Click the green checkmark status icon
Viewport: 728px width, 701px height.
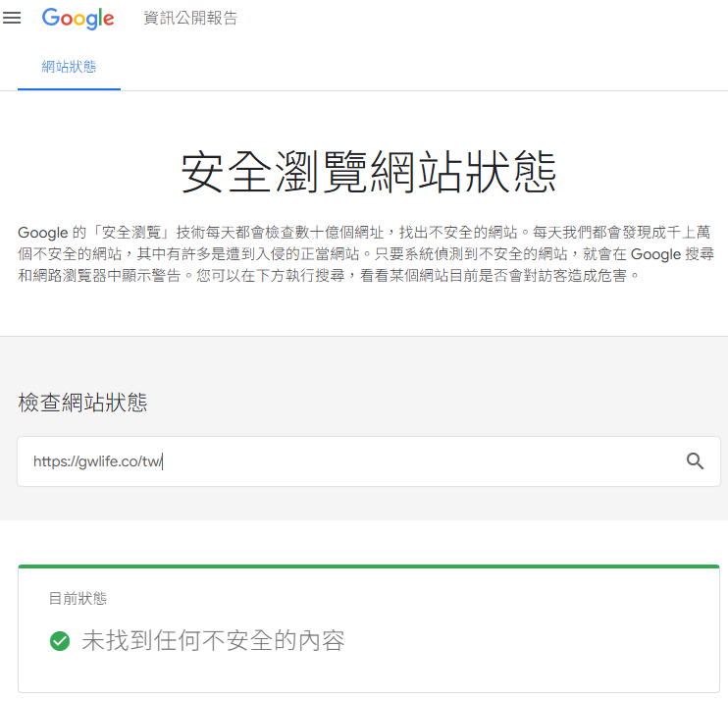60,641
